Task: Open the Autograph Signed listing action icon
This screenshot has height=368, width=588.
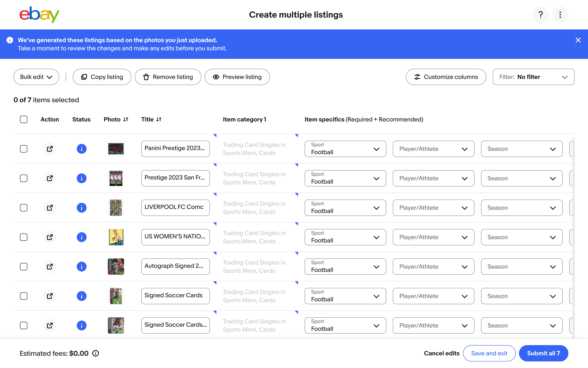Action: click(50, 267)
